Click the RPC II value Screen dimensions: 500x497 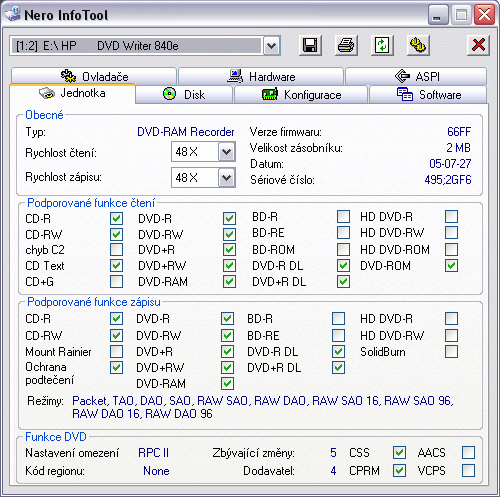coord(154,453)
